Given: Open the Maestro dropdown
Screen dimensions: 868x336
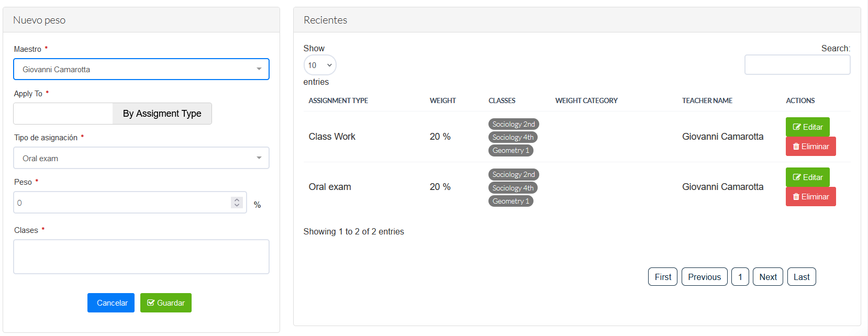Looking at the screenshot, I should (141, 69).
